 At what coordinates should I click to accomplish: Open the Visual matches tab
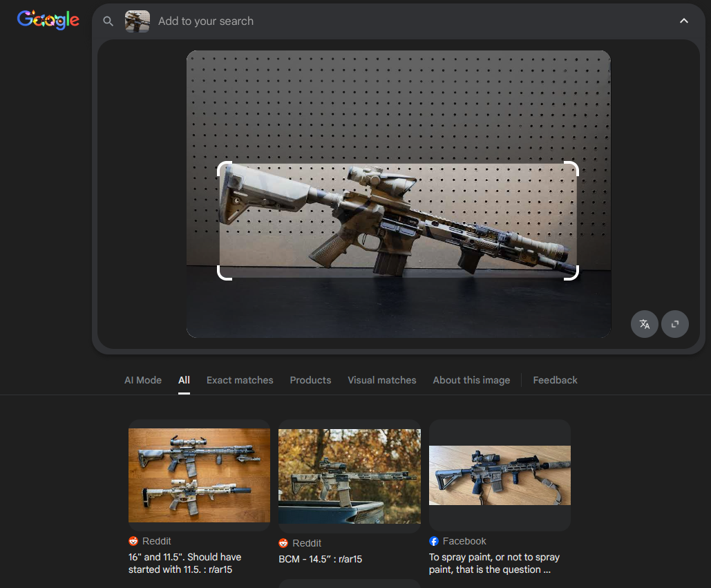point(382,380)
